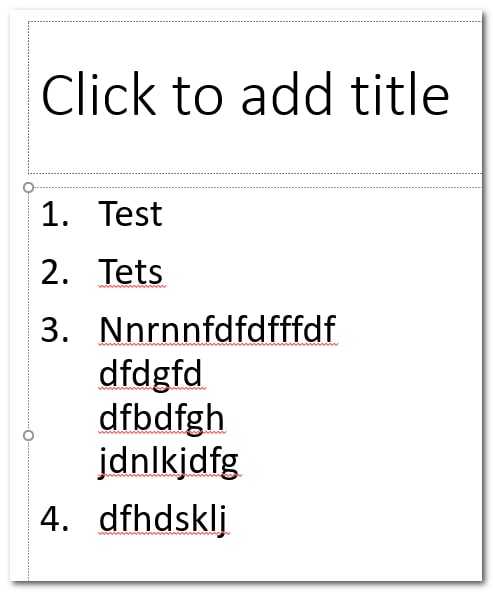Click the text line 'dfdgfd'
Viewport: 493px width, 592px height.
click(151, 374)
